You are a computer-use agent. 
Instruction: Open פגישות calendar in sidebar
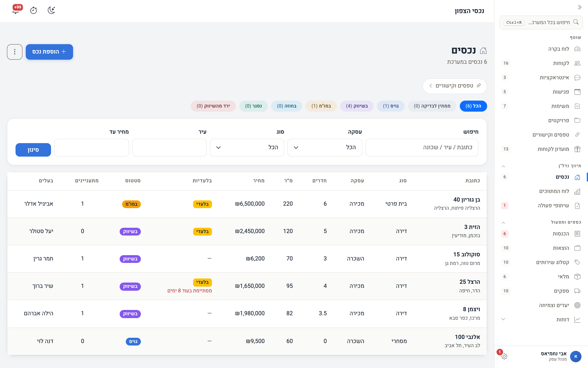click(541, 92)
